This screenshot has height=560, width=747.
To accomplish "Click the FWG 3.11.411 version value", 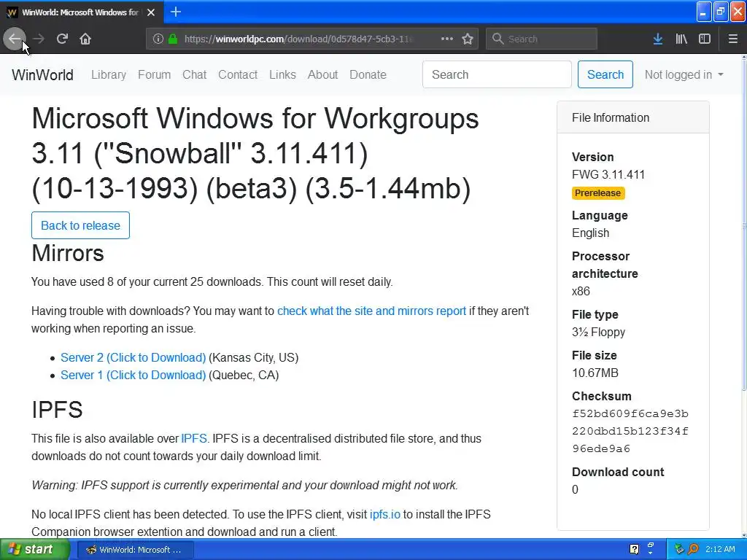I will (608, 175).
